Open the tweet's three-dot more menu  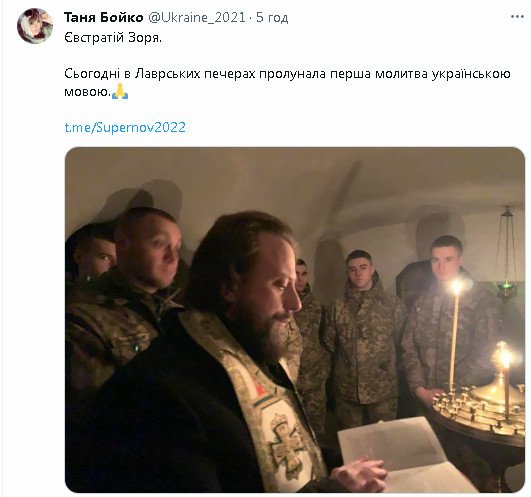coord(517,17)
